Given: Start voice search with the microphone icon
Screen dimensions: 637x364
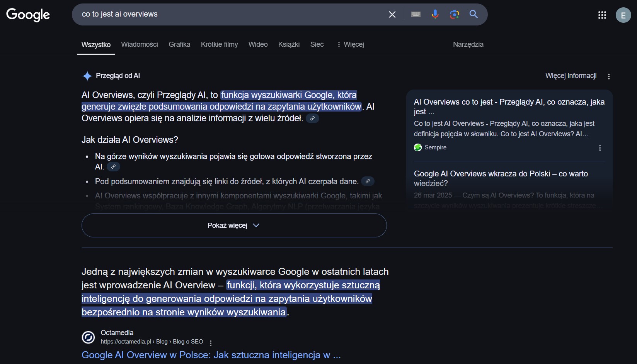Looking at the screenshot, I should 435,14.
